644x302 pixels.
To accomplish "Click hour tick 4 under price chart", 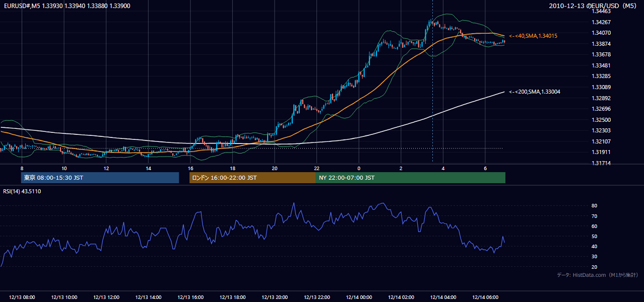I will [x=443, y=168].
